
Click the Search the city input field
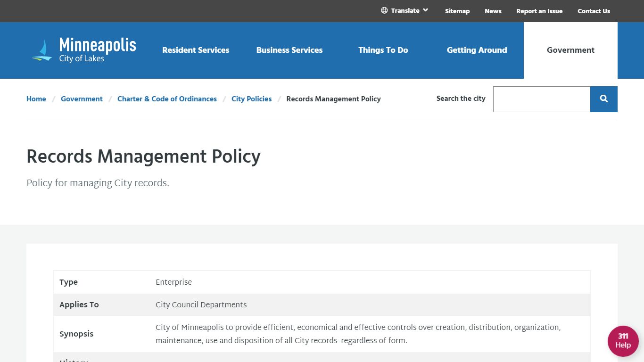[x=542, y=99]
